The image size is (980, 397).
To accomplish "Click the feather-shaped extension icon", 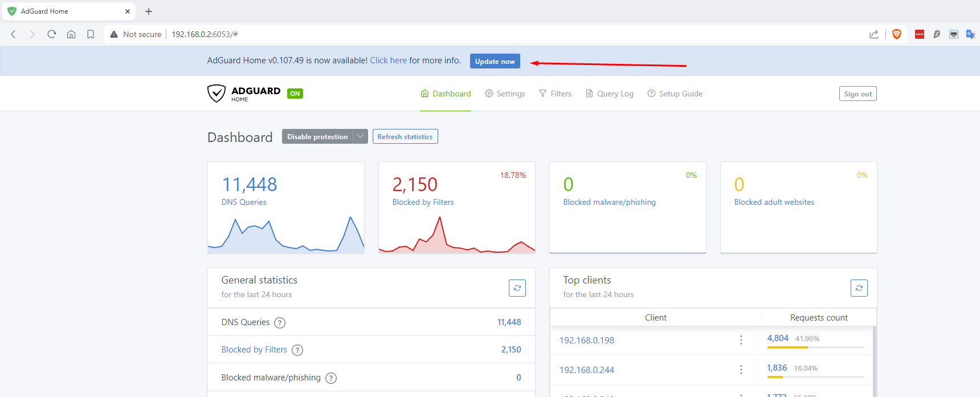I will [937, 34].
